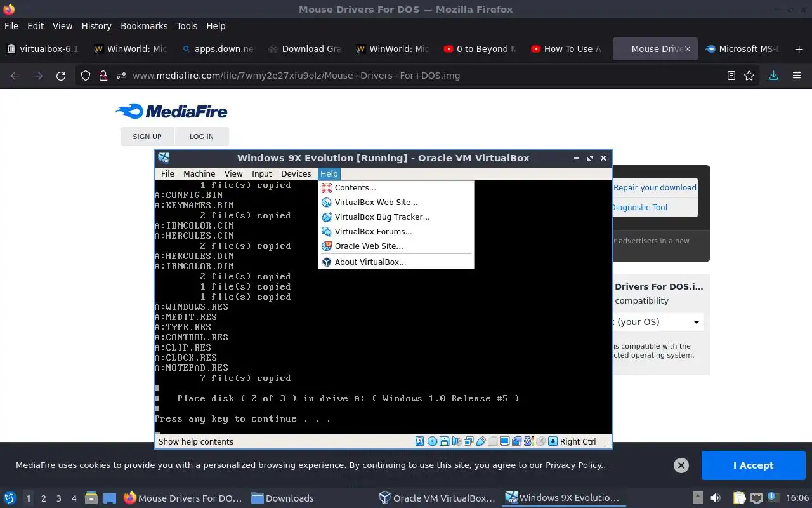This screenshot has width=812, height=508.
Task: Open a new Firefox tab
Action: pyautogui.click(x=799, y=49)
